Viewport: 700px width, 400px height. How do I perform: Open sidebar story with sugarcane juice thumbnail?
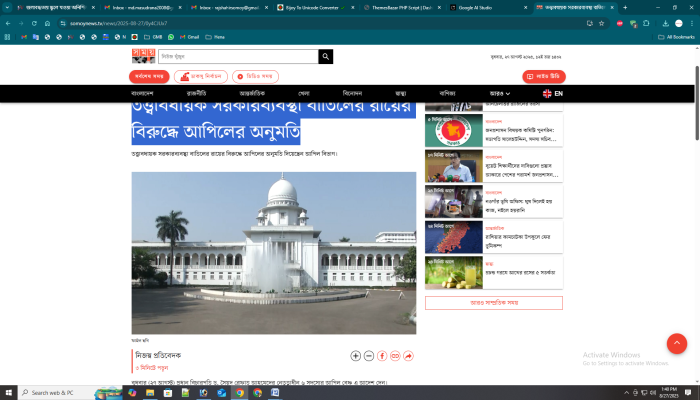click(x=494, y=273)
